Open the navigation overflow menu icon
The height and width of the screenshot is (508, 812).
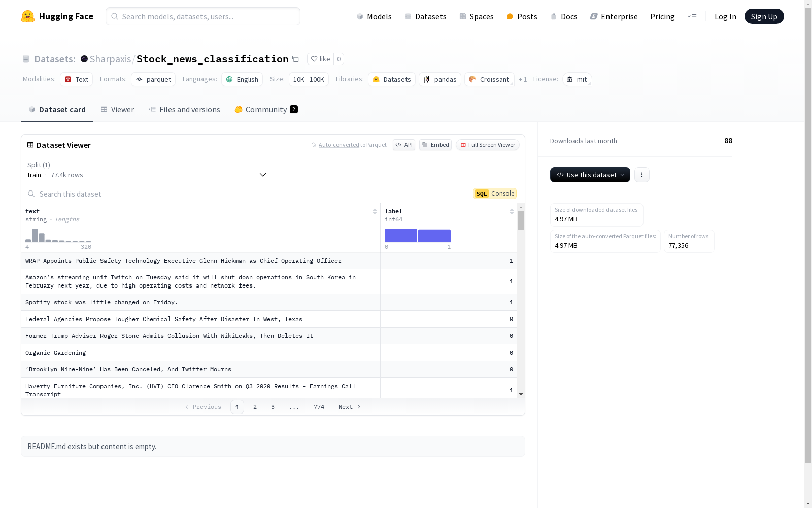pyautogui.click(x=692, y=16)
